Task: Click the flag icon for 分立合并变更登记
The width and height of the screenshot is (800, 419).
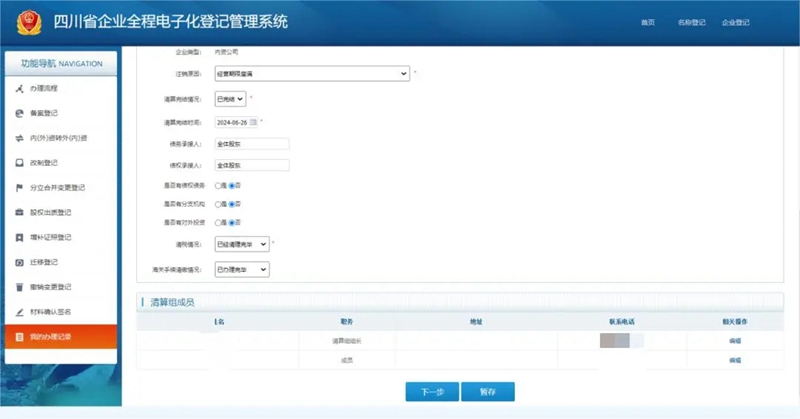Action: [x=19, y=188]
